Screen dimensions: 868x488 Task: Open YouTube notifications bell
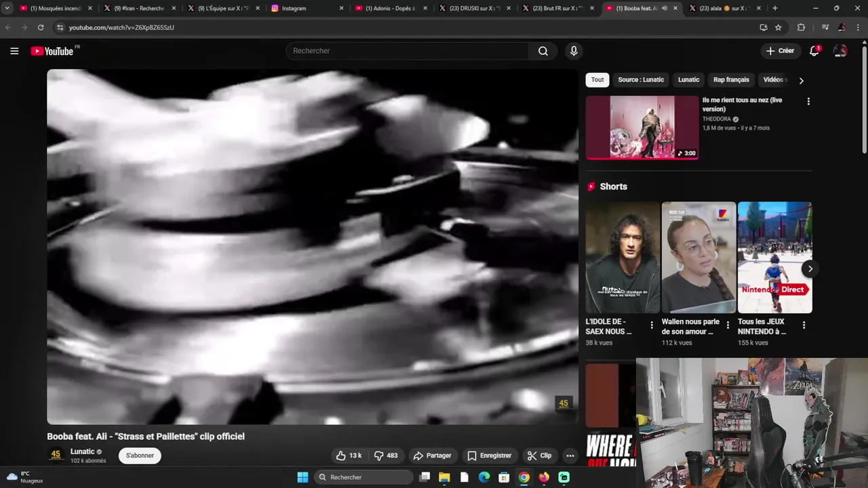[x=814, y=51]
